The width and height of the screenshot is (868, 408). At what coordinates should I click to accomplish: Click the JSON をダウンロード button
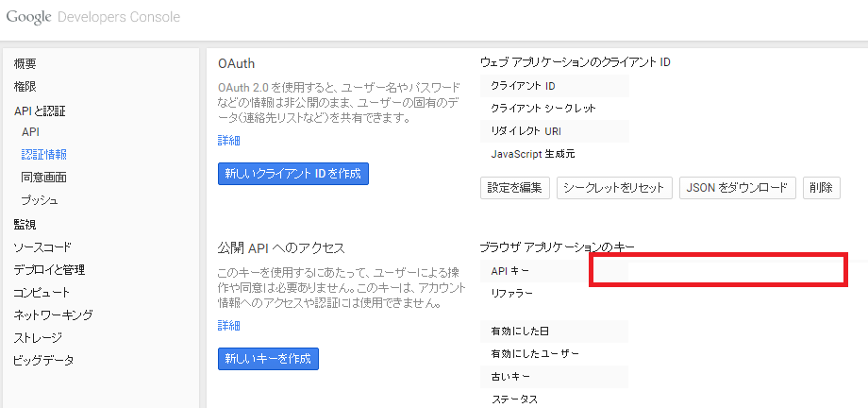(x=738, y=188)
